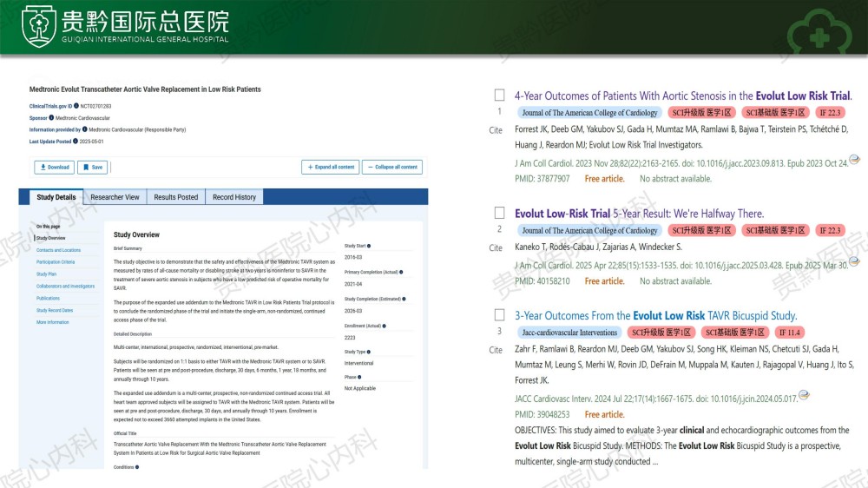Click the hospital logo emblem in the header
This screenshot has height=488, width=868.
pyautogui.click(x=39, y=26)
